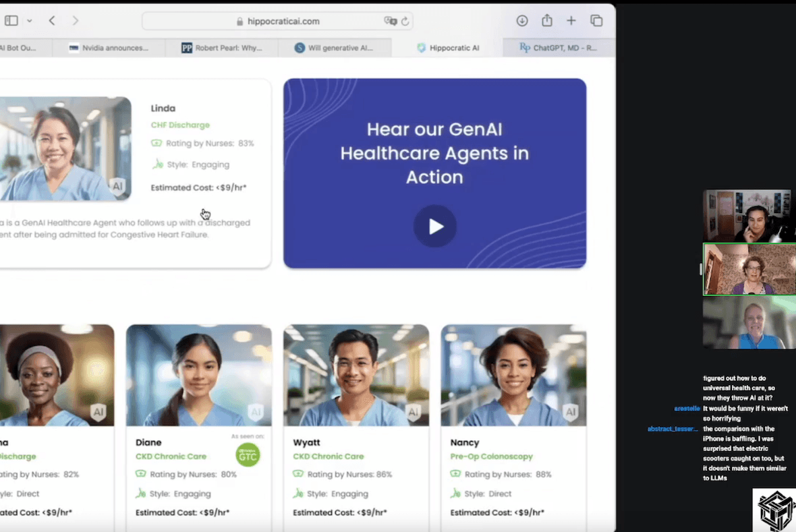This screenshot has height=532, width=796.
Task: Click the green GTC badge on Diane's card
Action: 248,455
